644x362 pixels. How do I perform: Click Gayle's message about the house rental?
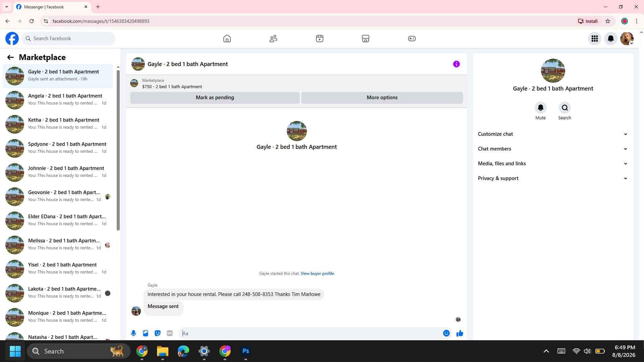pos(234,294)
